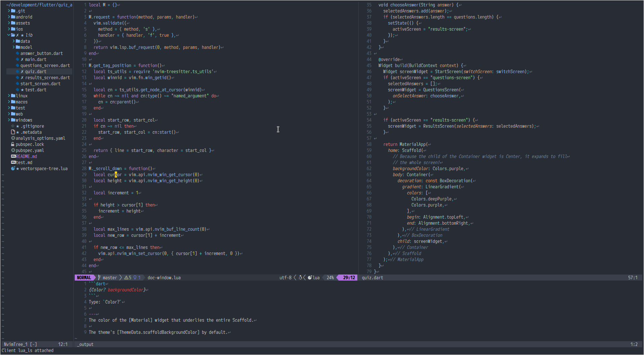Click the Linux penguin fileformat icon
The image size is (644, 355).
click(x=300, y=278)
